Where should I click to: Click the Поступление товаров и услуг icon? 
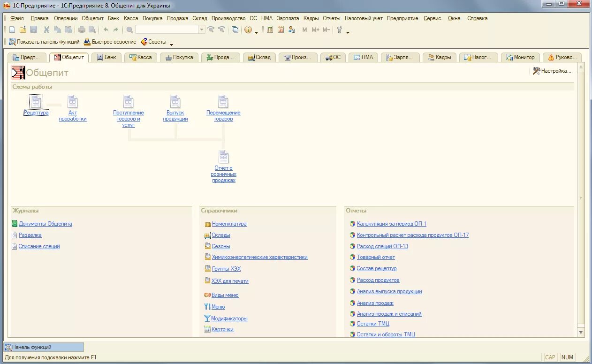128,101
